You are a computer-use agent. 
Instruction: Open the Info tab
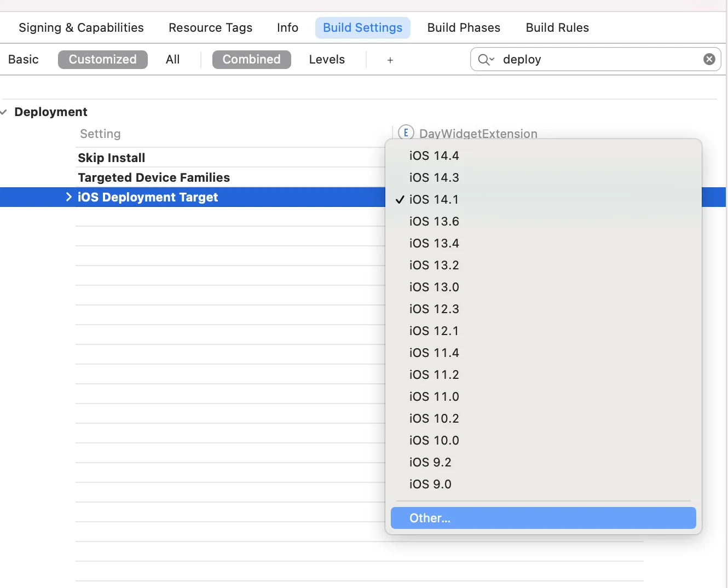coord(287,28)
